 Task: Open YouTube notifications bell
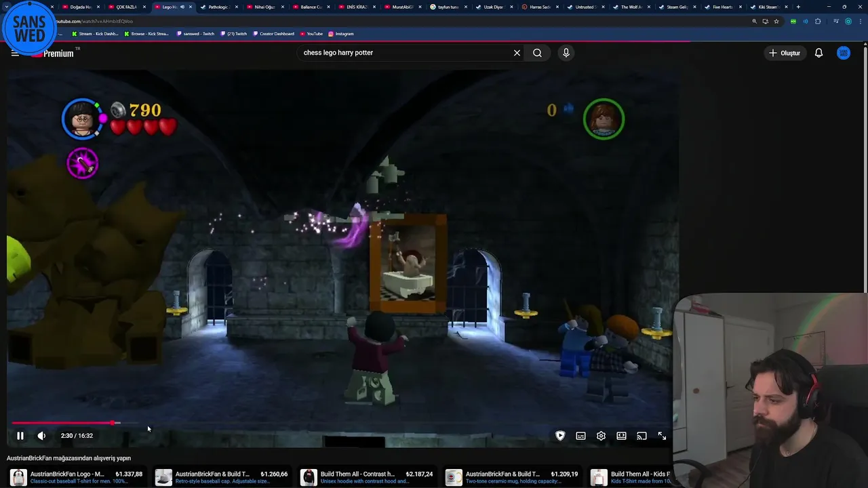pos(818,53)
